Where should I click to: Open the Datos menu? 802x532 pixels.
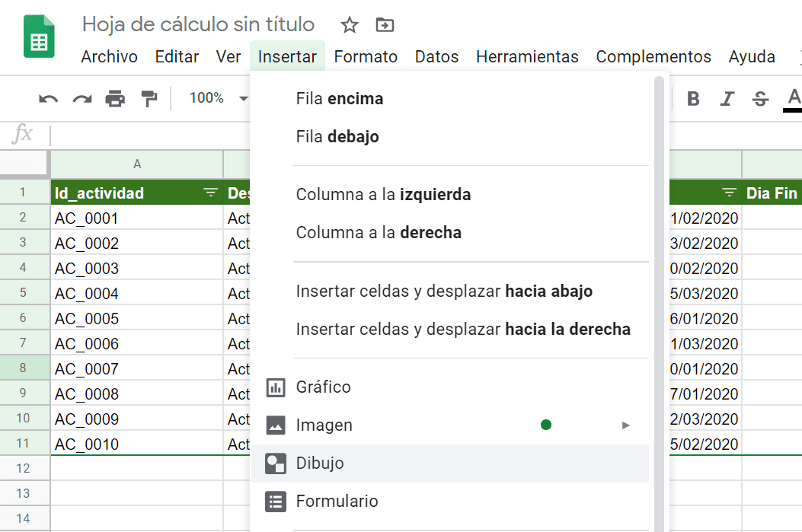(436, 56)
